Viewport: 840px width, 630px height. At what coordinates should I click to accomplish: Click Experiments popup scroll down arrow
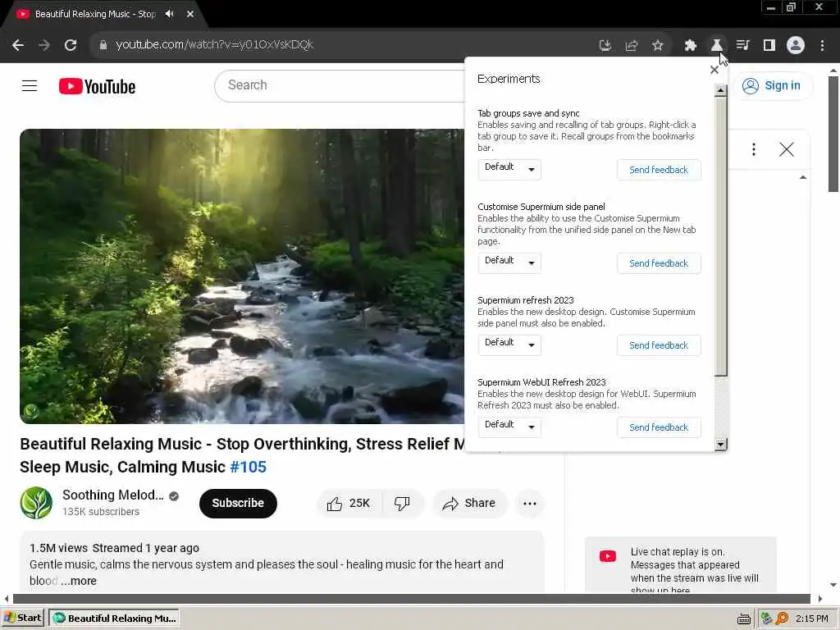(x=720, y=444)
